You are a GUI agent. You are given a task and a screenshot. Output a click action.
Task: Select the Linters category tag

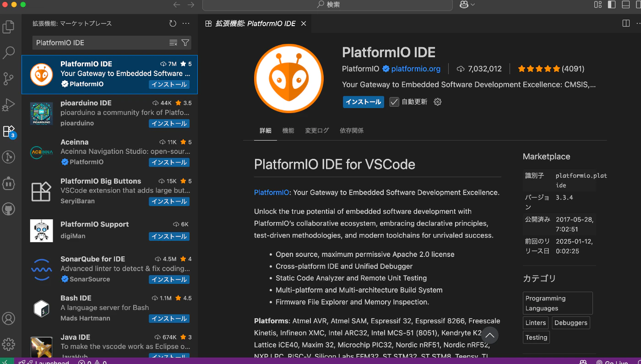point(536,322)
